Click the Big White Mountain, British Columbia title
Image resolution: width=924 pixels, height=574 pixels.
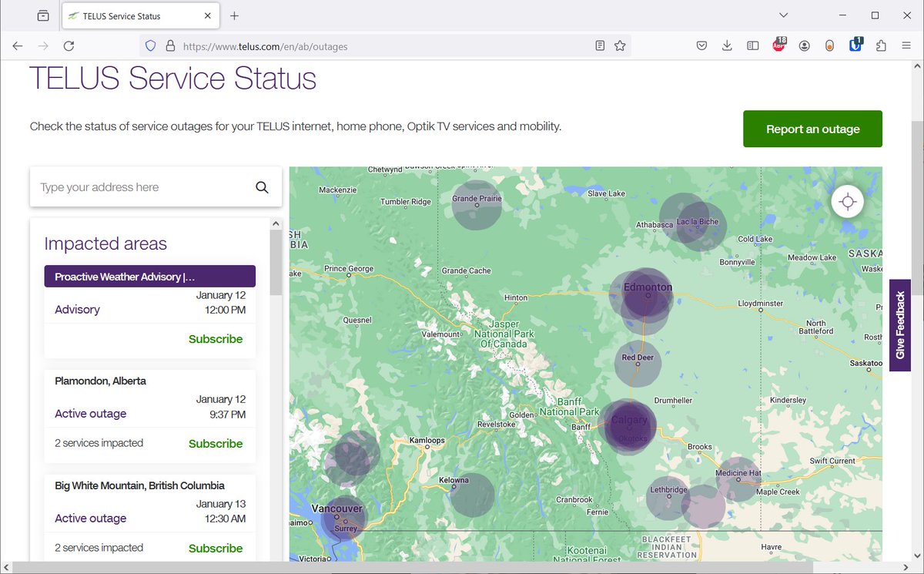(139, 485)
